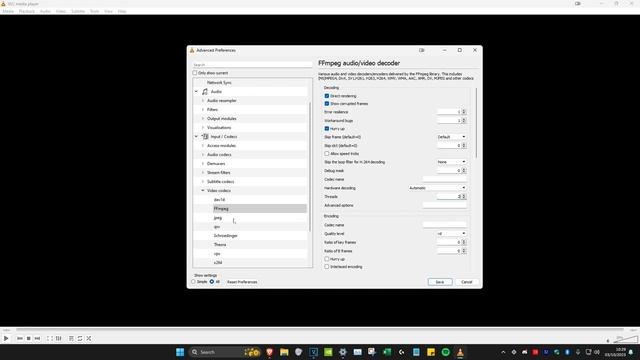Open Excel from the taskbar
Viewport: 640px width, 360px height.
387,352
